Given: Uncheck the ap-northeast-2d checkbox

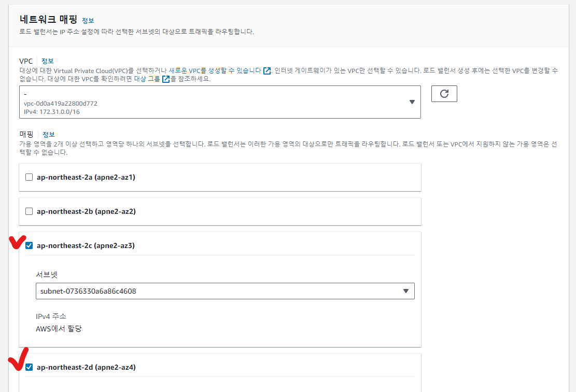Looking at the screenshot, I should click(29, 368).
